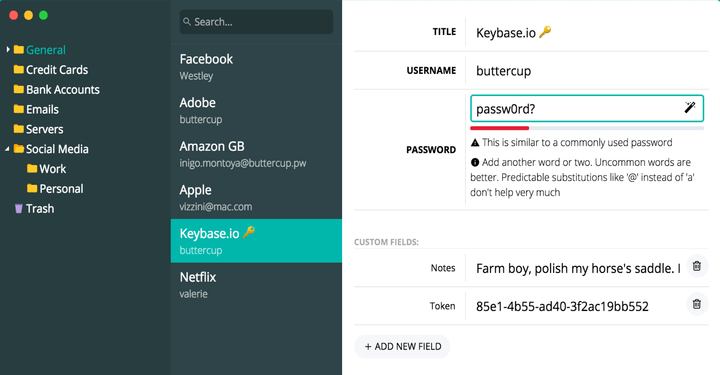
Task: Focus the Search entries field
Action: coord(256,22)
